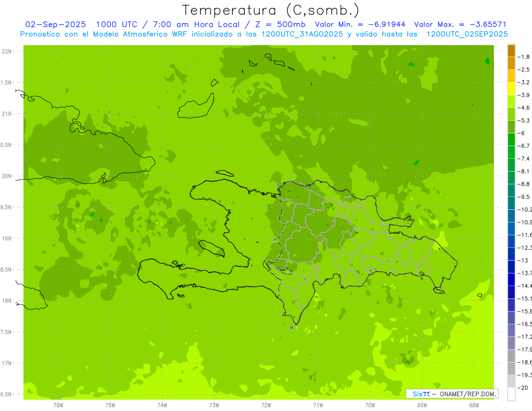This screenshot has width=532, height=411.
Task: Click the "74W" longitude label
Action: tap(162, 405)
